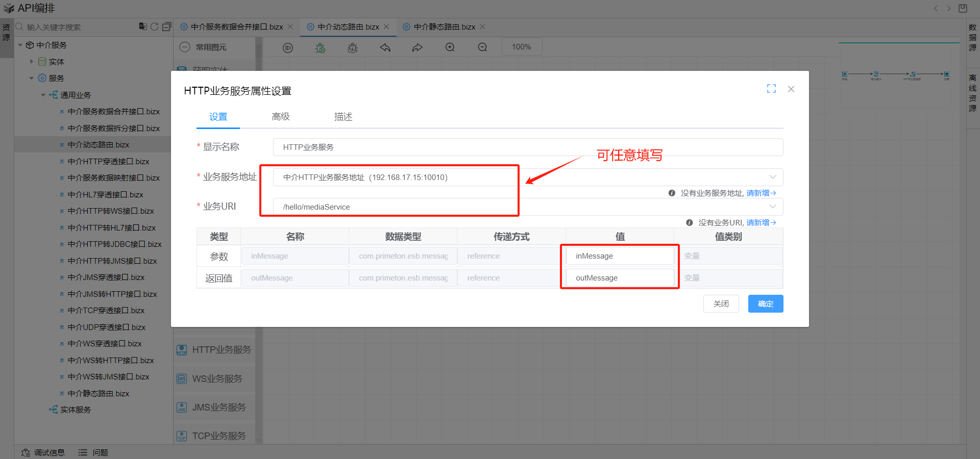Click the 中介服务 cube icon in tree
Screen dimensions: 980x459
coord(30,45)
